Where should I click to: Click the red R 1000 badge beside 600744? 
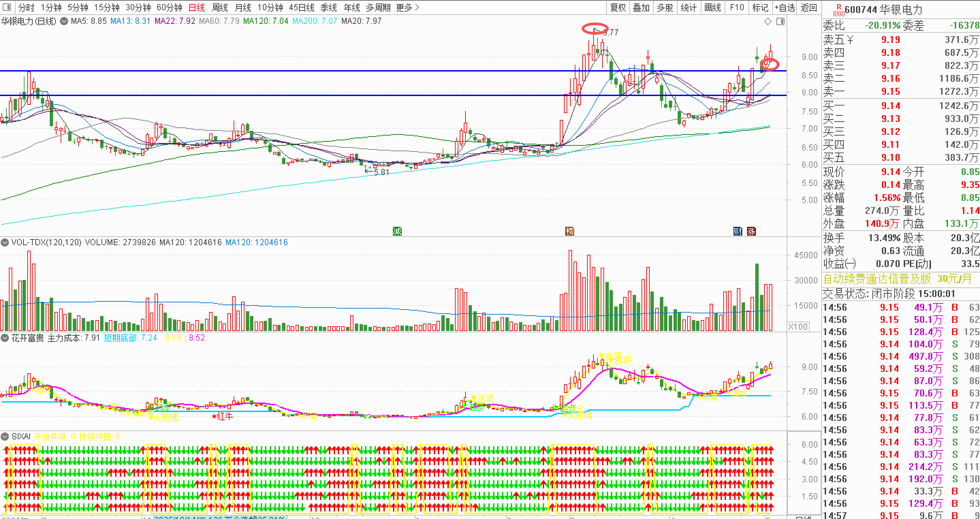click(838, 10)
